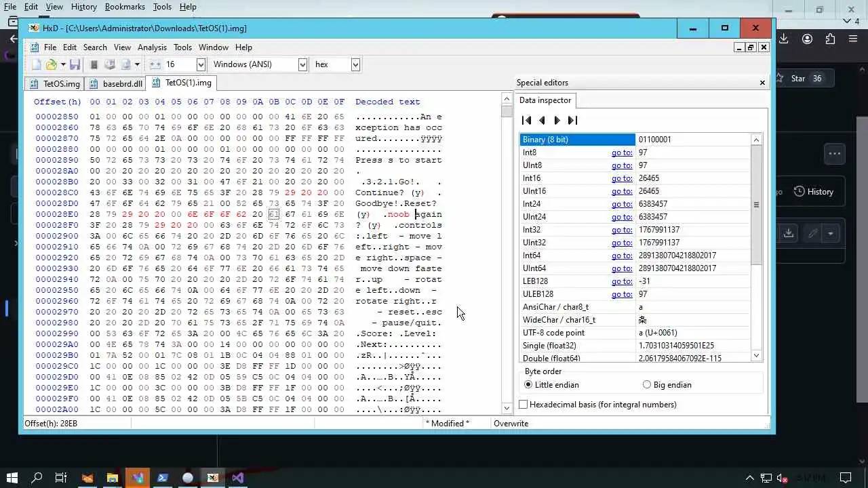Open the Search menu in HxD
The image size is (868, 488).
pyautogui.click(x=95, y=47)
